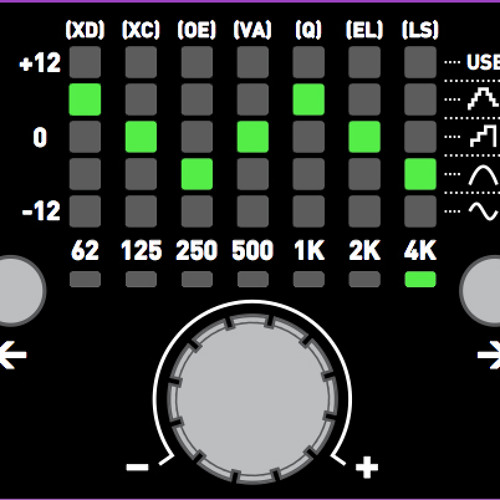The width and height of the screenshot is (500, 500).
Task: Click the left-pointing band arrow icon
Action: click(13, 355)
